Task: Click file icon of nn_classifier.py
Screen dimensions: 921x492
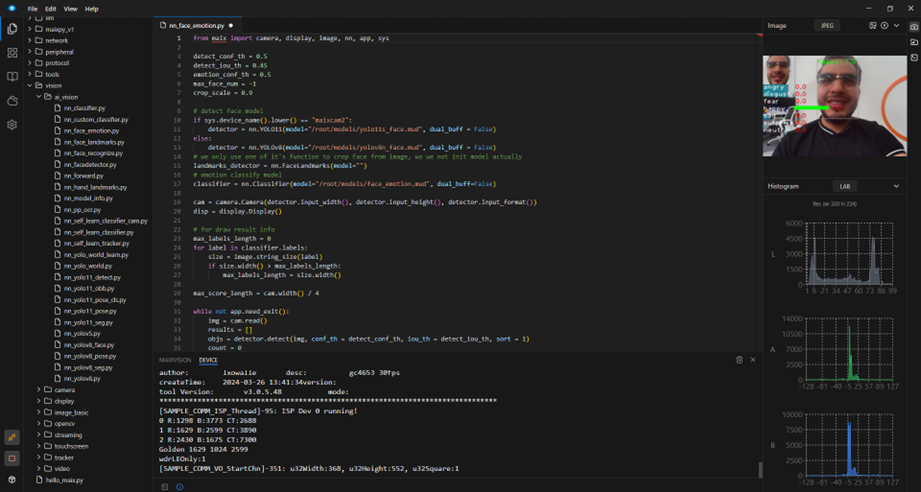Action: 58,108
